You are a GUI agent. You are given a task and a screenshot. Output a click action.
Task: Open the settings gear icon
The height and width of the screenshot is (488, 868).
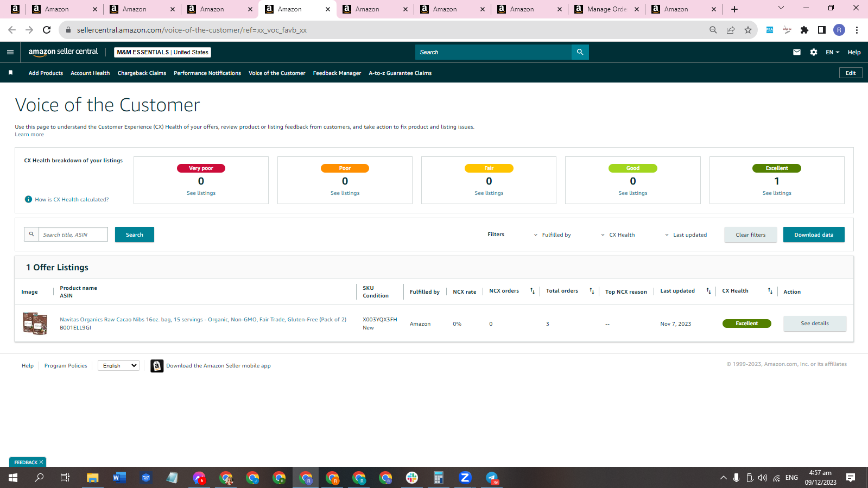(x=813, y=52)
